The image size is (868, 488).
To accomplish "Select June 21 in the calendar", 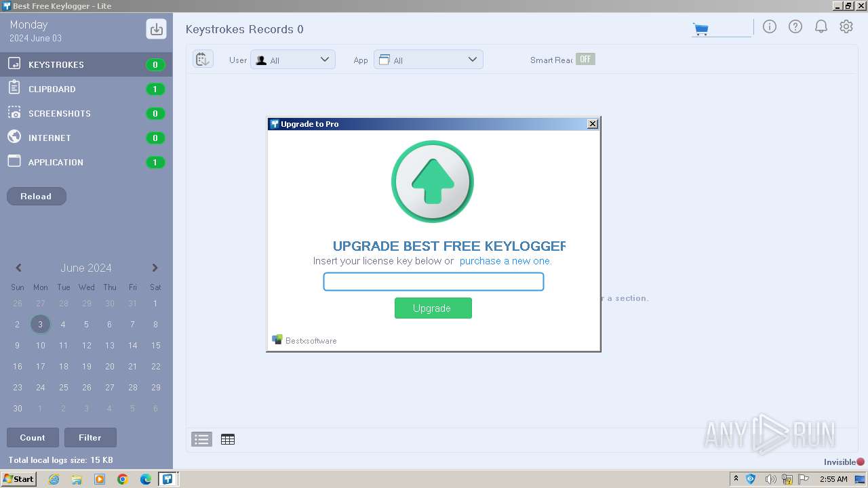I will coord(132,367).
